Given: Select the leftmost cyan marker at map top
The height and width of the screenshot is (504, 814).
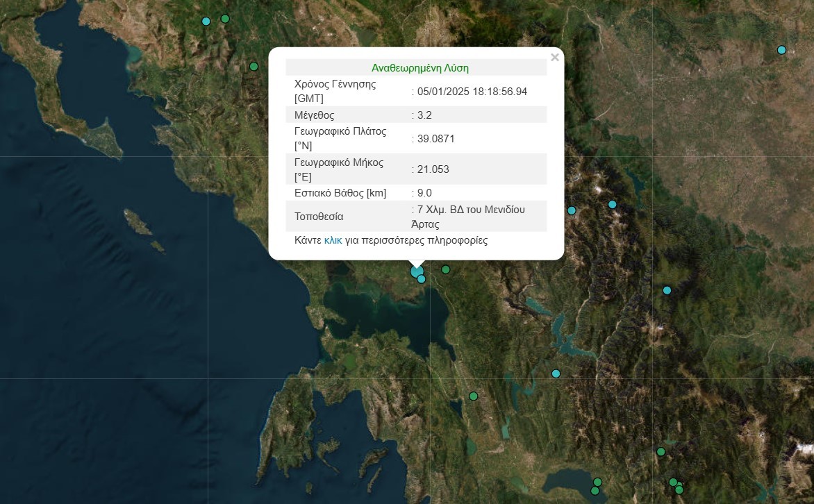Looking at the screenshot, I should point(206,22).
